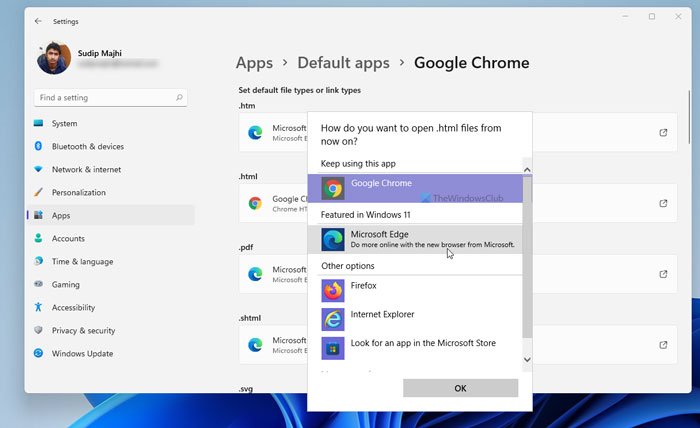Click the Apps breadcrumb link

pyautogui.click(x=254, y=63)
